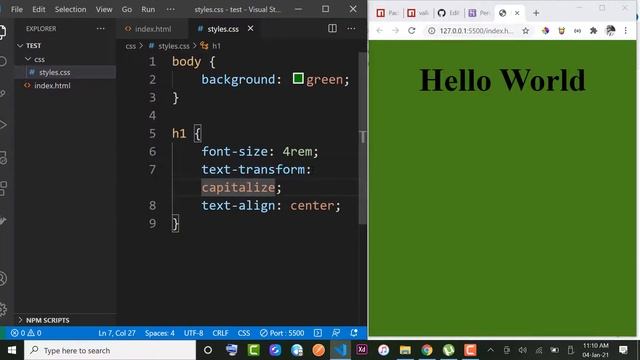Click the green color swatch on line 2
Viewport: 640px width, 360px height.
pos(298,78)
